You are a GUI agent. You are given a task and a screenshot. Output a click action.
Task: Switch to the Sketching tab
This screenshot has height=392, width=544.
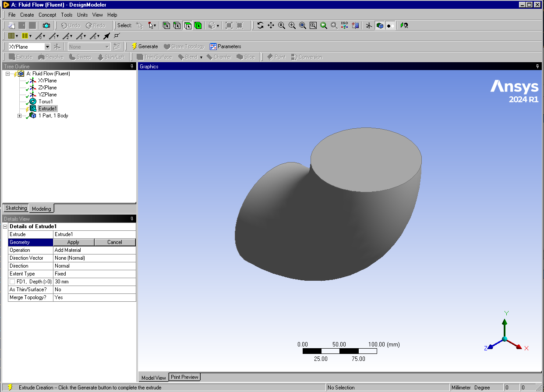click(16, 208)
